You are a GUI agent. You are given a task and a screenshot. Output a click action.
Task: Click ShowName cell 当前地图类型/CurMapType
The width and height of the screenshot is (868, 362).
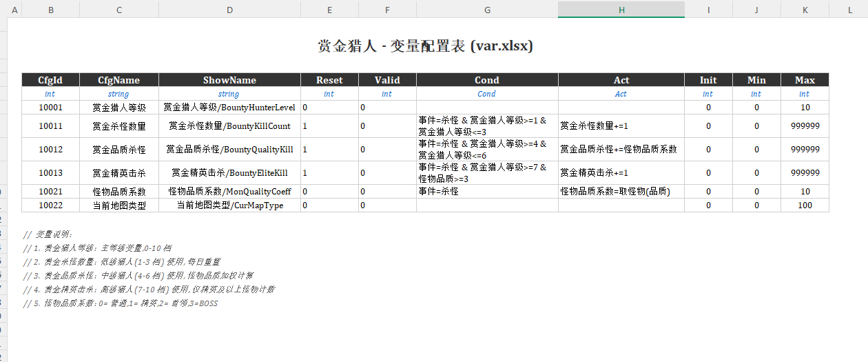coord(229,205)
